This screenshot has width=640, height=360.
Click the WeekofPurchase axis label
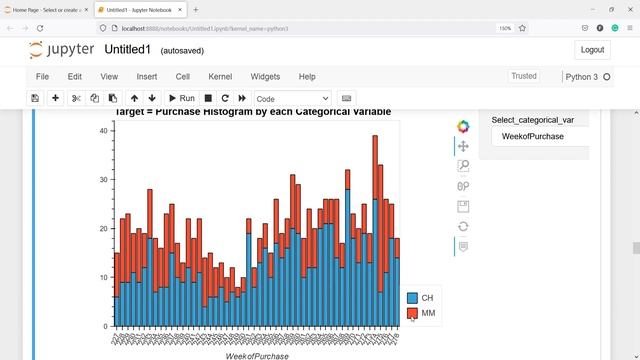pos(257,356)
